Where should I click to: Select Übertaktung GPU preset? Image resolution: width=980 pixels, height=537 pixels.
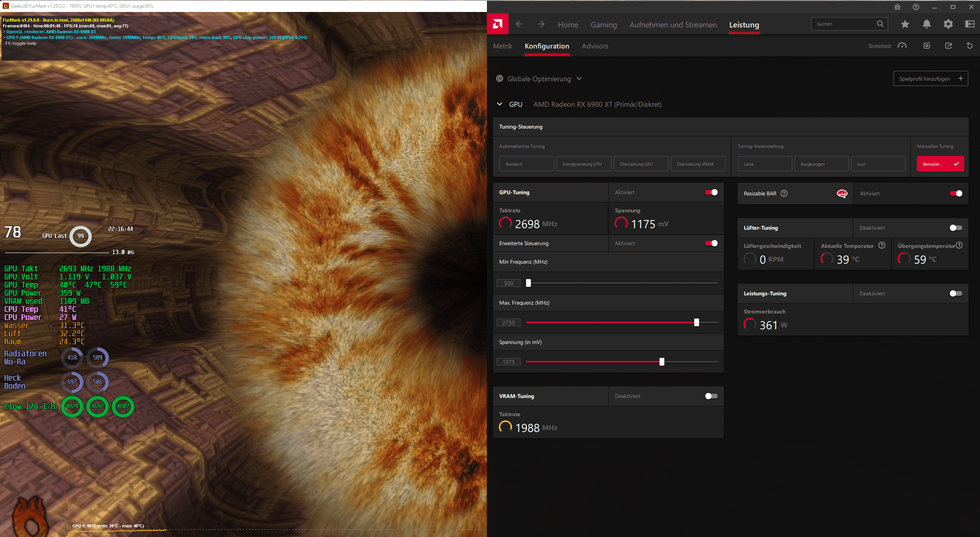641,164
